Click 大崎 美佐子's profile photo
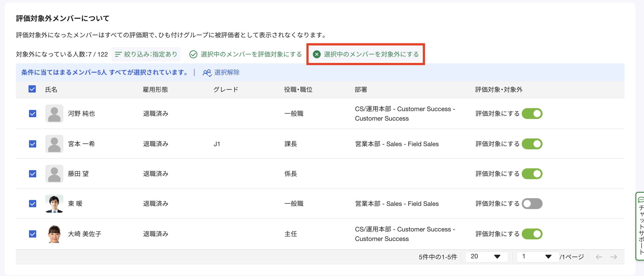The width and height of the screenshot is (644, 276). tap(54, 234)
